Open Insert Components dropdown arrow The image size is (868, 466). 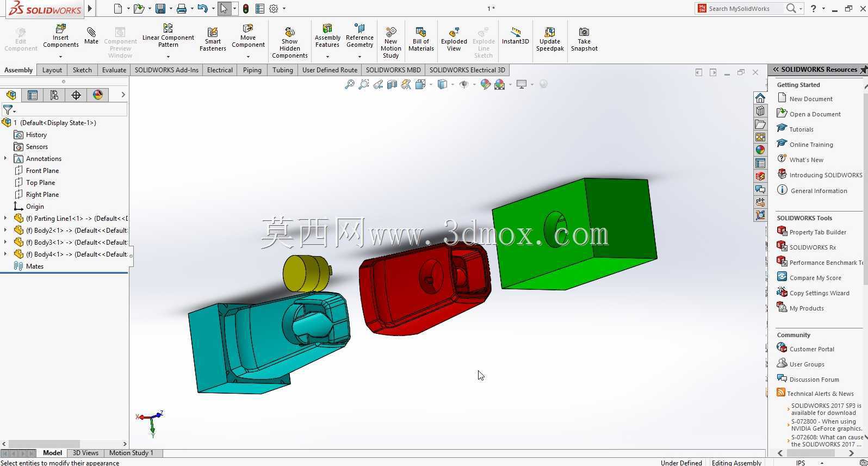tap(60, 57)
